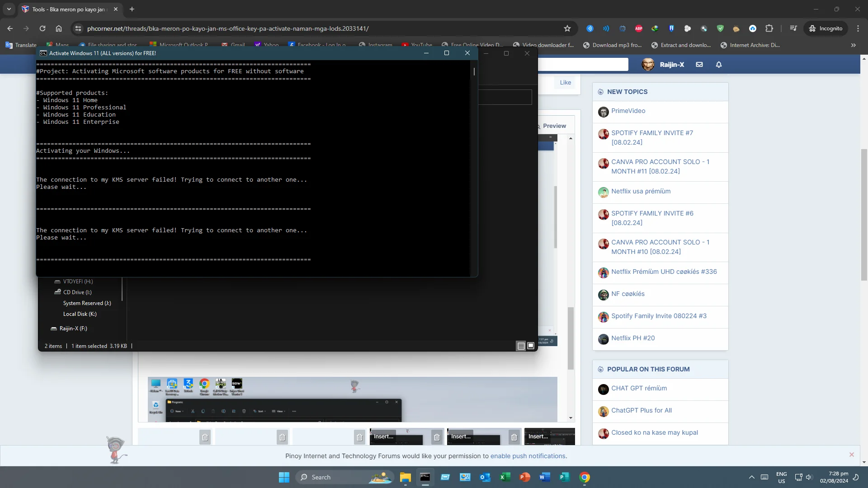868x488 pixels.
Task: Click the green AdGuard shield extension
Action: 720,28
